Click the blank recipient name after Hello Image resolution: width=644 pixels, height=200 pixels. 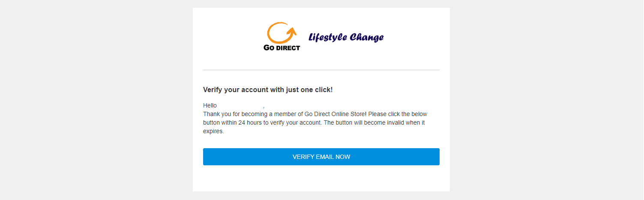(x=240, y=105)
